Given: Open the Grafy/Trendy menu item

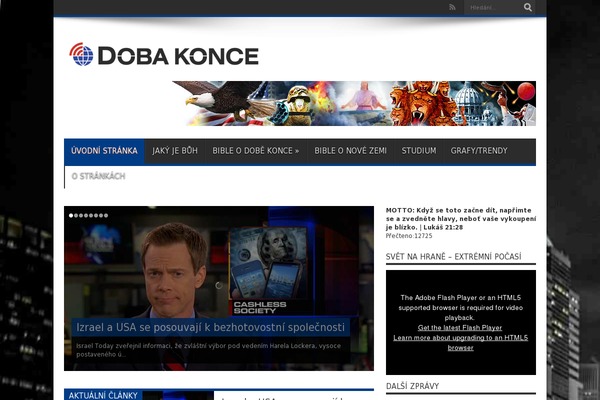Looking at the screenshot, I should pyautogui.click(x=479, y=151).
